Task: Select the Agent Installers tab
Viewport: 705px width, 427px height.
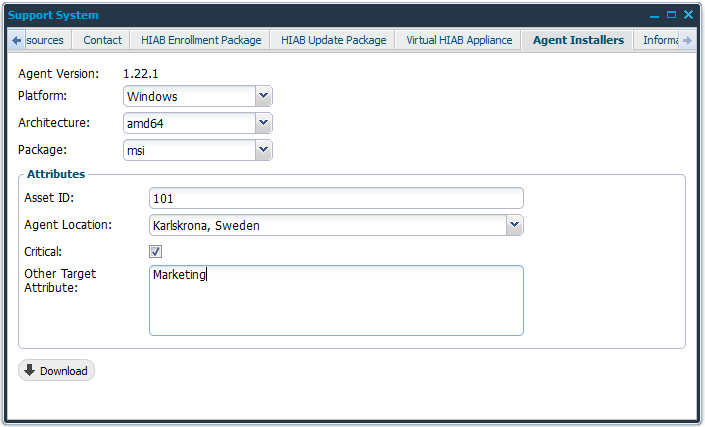Action: pyautogui.click(x=578, y=40)
